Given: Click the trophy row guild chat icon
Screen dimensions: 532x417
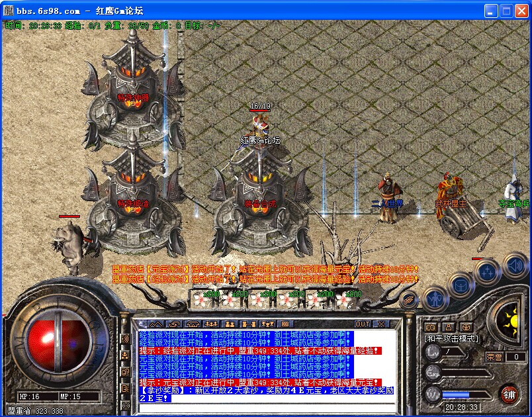Looking at the screenshot, I should point(267,324).
